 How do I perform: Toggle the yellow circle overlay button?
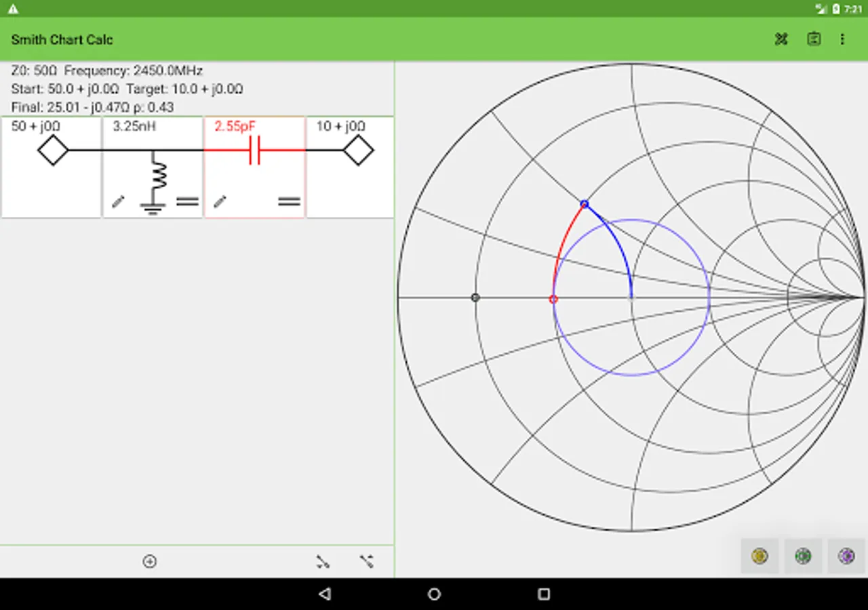(x=759, y=556)
